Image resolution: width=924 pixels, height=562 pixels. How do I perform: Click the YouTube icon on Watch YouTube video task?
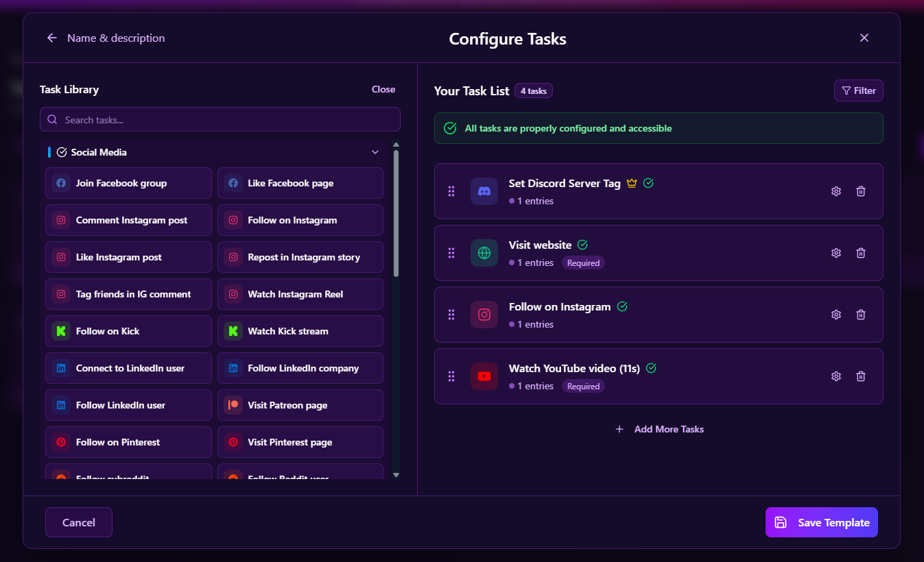point(484,376)
